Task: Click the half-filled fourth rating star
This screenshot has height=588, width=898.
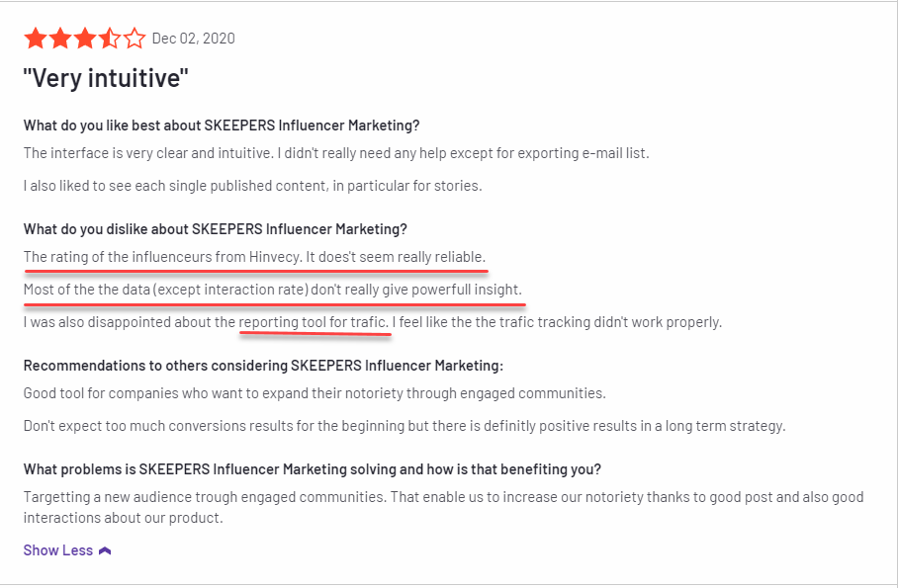Action: 110,39
